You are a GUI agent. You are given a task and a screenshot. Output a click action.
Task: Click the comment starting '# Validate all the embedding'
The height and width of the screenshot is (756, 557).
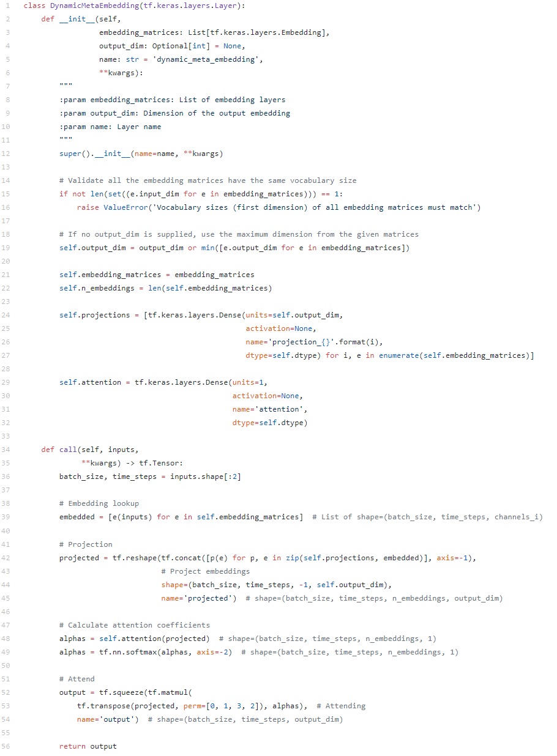207,180
